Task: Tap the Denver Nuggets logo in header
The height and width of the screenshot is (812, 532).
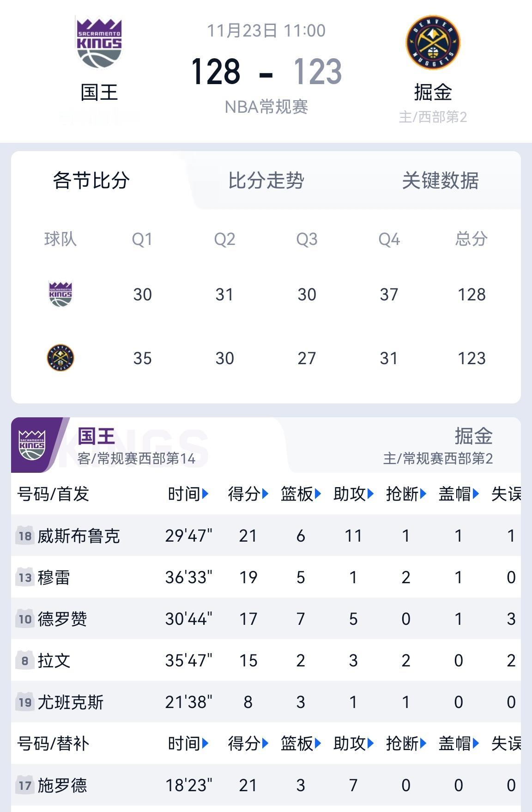Action: pyautogui.click(x=433, y=43)
